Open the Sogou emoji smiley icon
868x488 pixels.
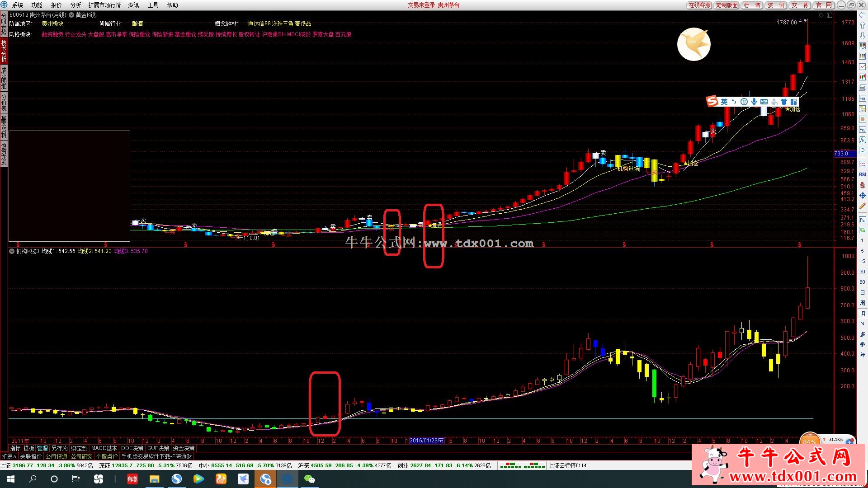pyautogui.click(x=744, y=102)
